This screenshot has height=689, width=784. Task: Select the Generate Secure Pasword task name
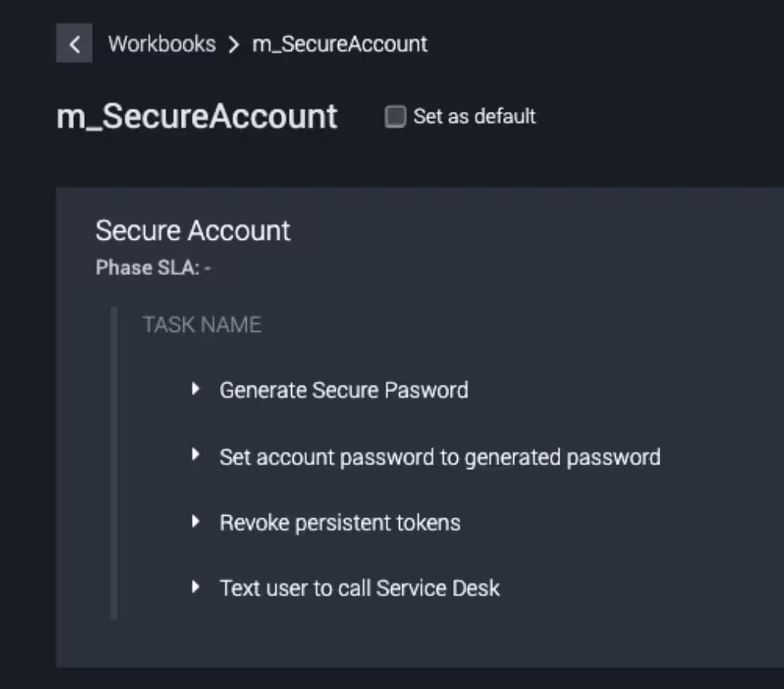344,390
